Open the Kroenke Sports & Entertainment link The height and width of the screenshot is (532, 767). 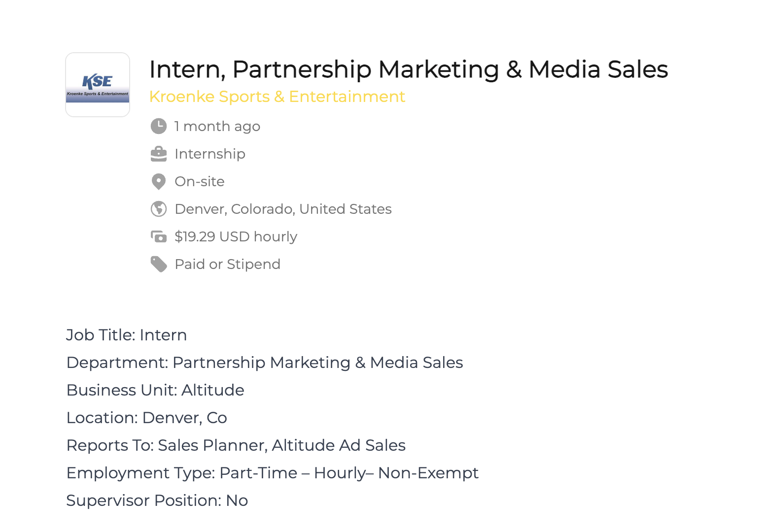(277, 97)
